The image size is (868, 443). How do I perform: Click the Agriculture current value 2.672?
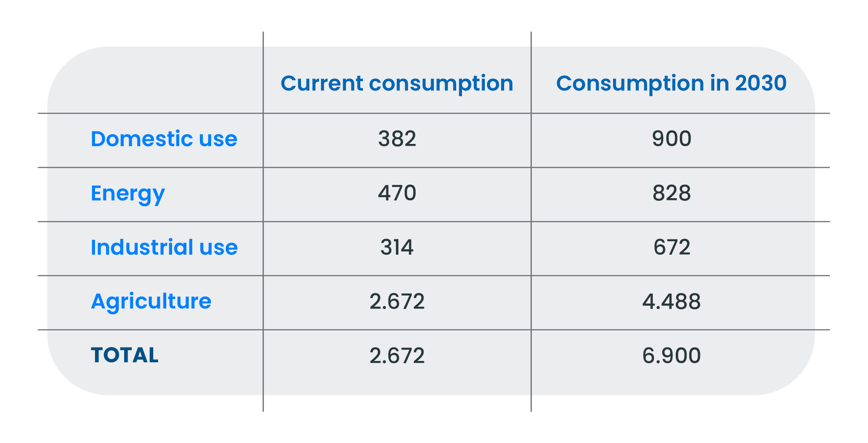[397, 301]
